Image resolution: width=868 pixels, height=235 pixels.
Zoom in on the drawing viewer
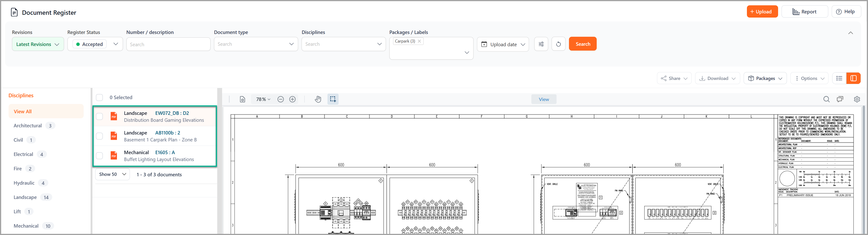(293, 99)
